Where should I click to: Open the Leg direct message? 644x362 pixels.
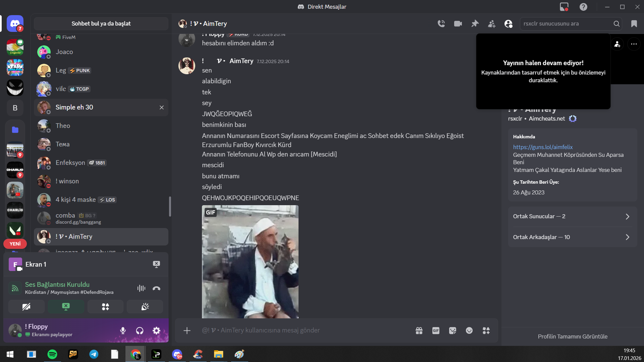[101, 71]
